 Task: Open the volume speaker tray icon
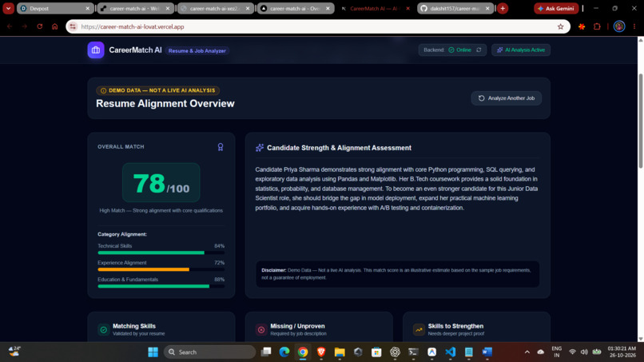[584, 352]
